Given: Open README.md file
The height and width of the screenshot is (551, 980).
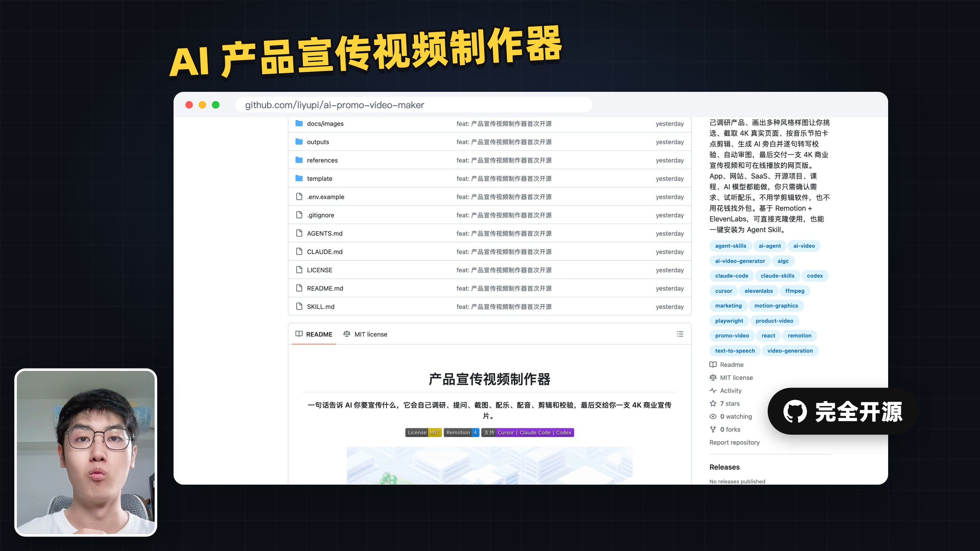Looking at the screenshot, I should (325, 288).
